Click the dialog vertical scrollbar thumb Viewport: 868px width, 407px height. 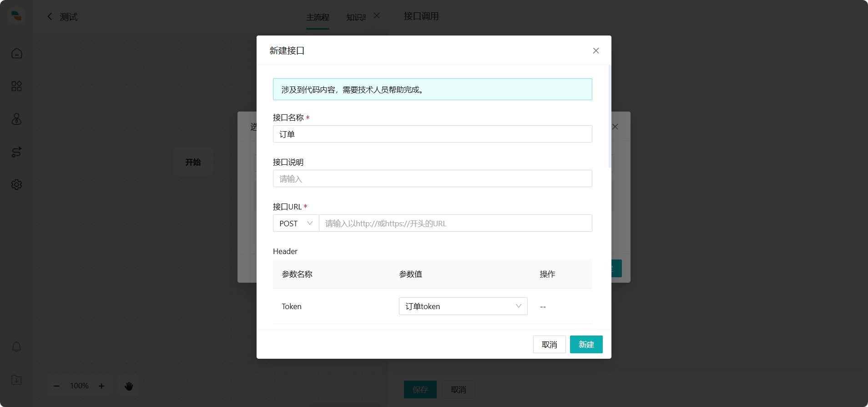[x=610, y=116]
